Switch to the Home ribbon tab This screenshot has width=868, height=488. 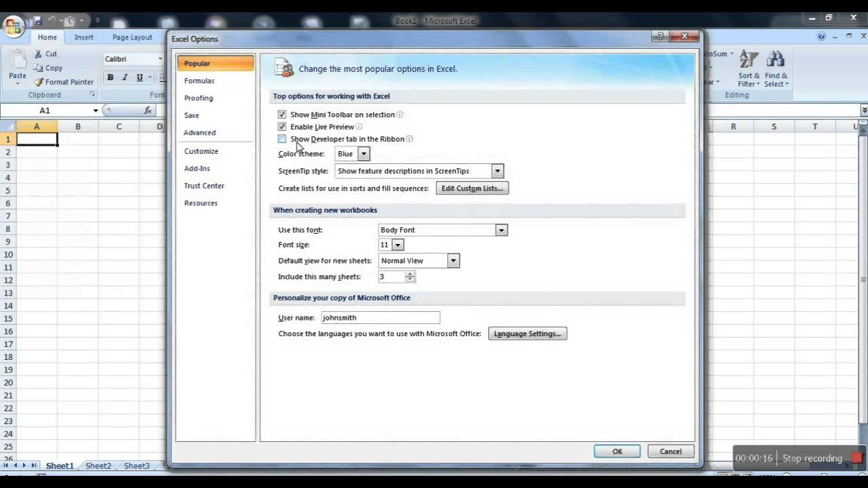click(x=47, y=37)
